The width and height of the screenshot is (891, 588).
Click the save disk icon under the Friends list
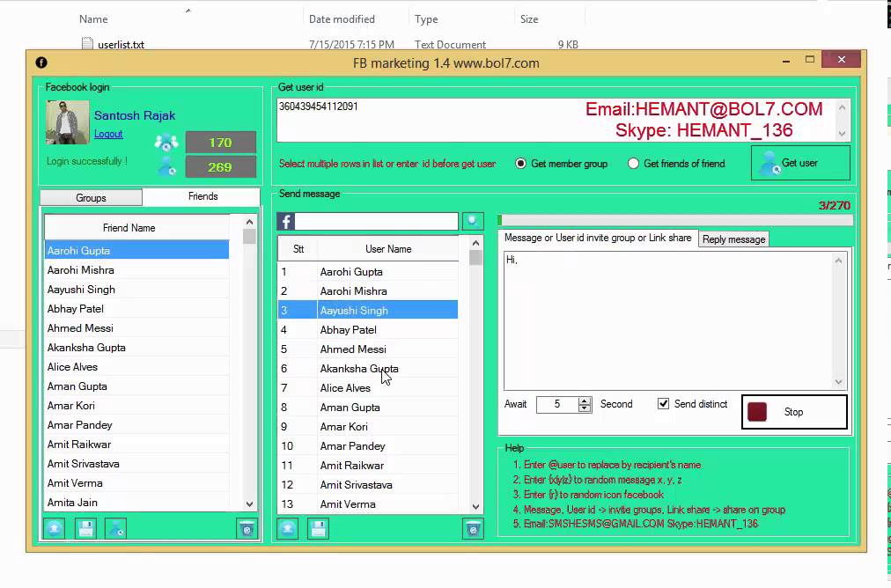[x=85, y=529]
